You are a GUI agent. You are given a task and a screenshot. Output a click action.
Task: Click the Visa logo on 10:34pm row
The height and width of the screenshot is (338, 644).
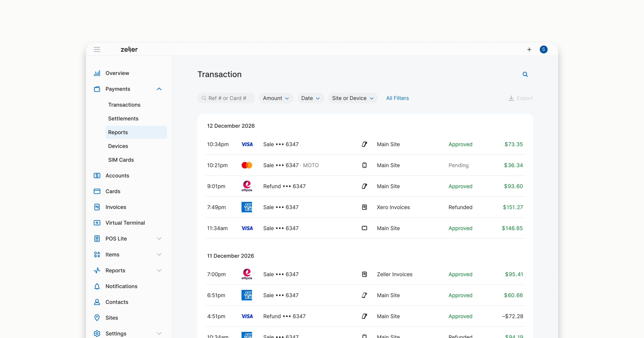247,144
